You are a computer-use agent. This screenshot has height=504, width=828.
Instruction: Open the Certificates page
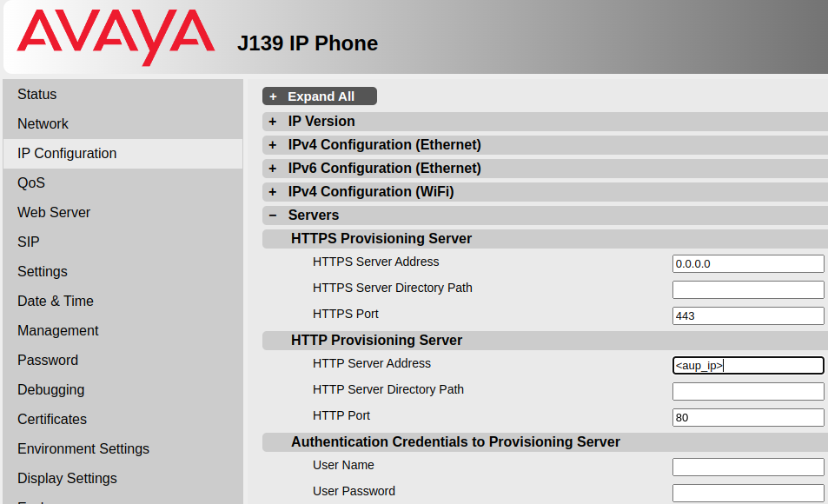pyautogui.click(x=52, y=420)
